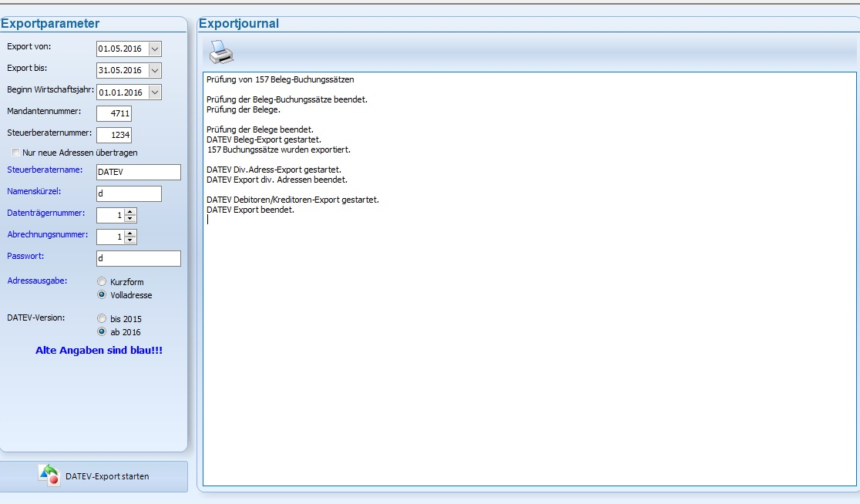Start export with DATEV-Export starten button
Screen dimensions: 860x504
tap(94, 476)
